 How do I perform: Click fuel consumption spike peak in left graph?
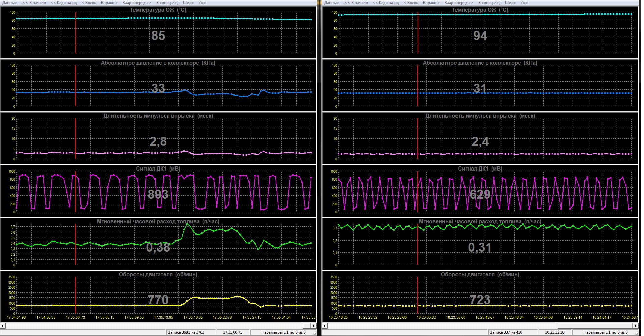(x=187, y=224)
